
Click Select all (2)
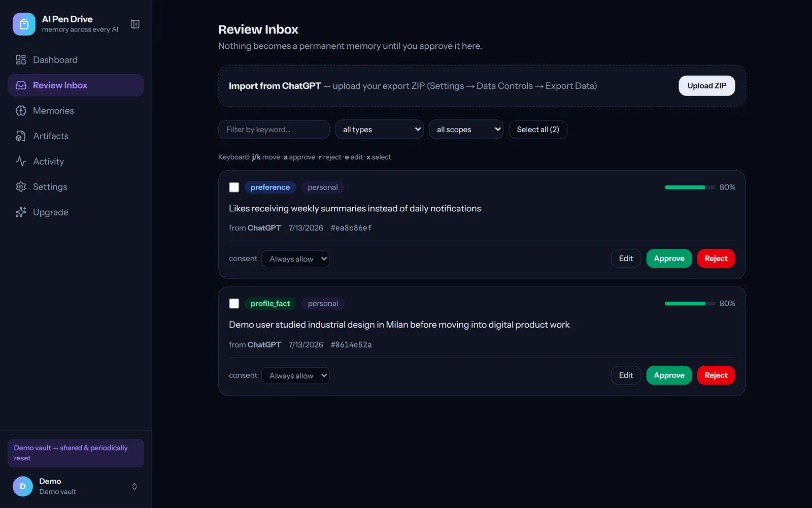pos(538,130)
